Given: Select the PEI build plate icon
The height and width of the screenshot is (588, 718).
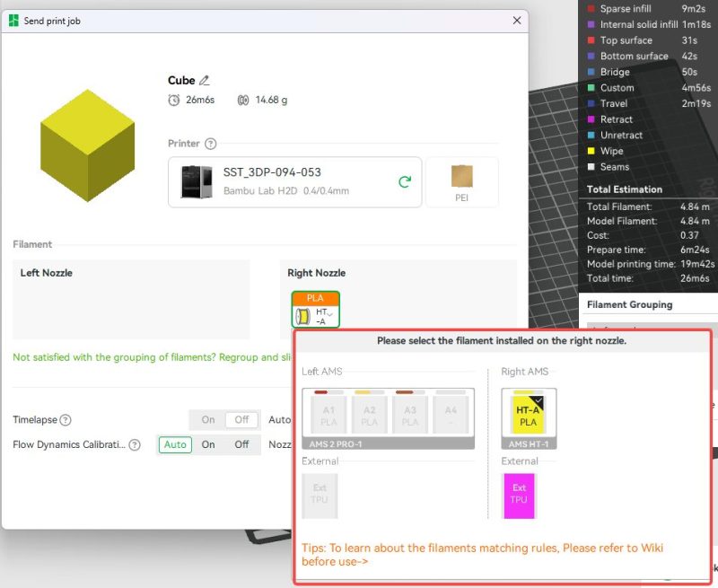Looking at the screenshot, I should [x=461, y=181].
